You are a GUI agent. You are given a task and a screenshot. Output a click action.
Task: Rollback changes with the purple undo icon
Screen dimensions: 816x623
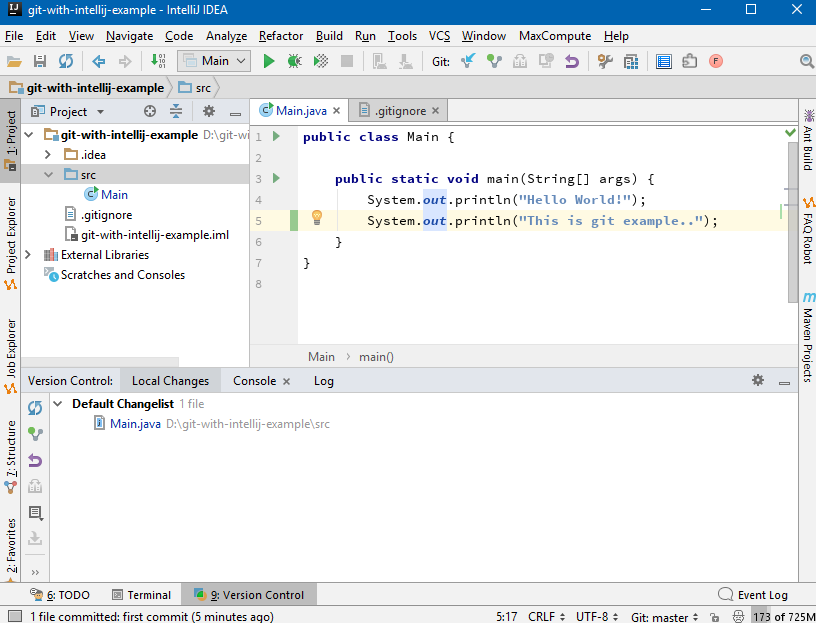click(x=570, y=60)
